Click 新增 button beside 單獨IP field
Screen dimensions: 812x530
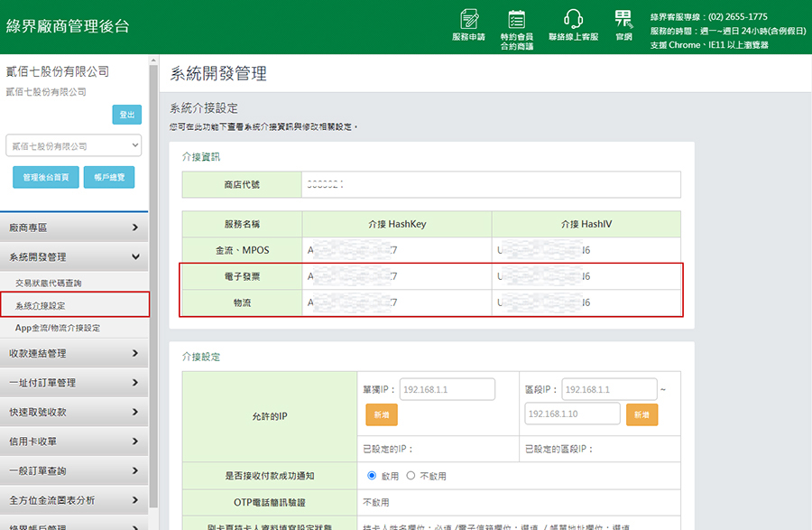[x=381, y=414]
